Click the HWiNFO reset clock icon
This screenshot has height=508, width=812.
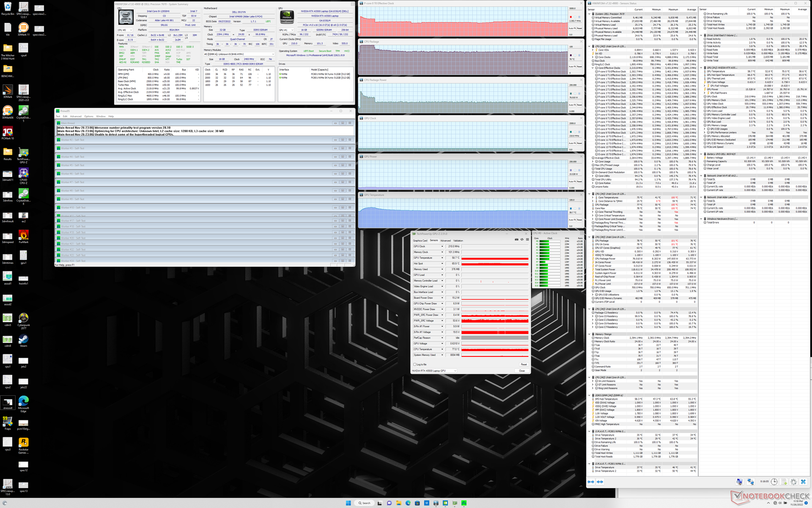[774, 482]
